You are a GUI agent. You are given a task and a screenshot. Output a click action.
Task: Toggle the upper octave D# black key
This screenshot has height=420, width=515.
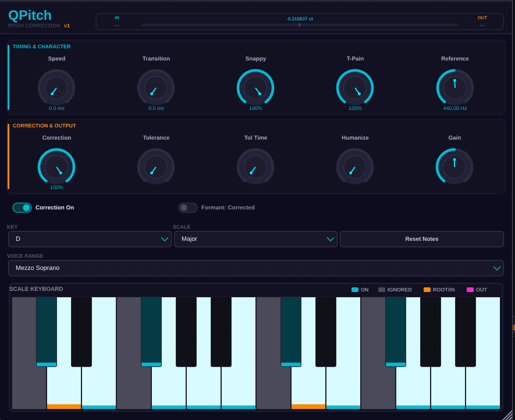(x=326, y=332)
